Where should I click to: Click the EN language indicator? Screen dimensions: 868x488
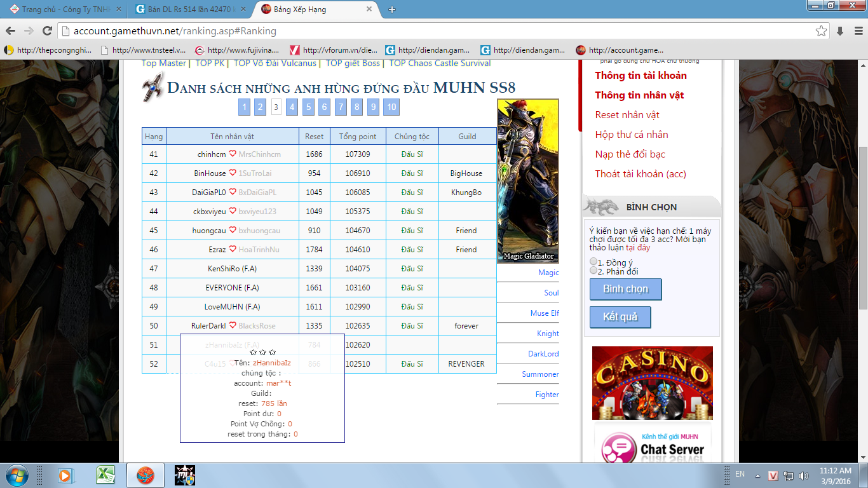(740, 474)
